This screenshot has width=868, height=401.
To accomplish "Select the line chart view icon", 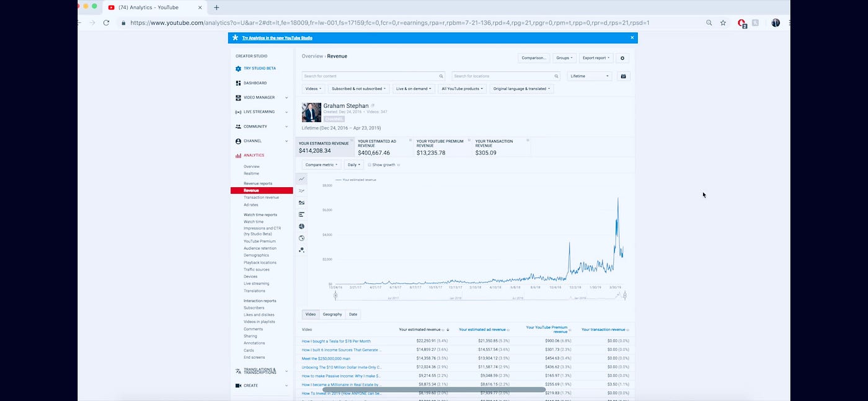I will pyautogui.click(x=301, y=179).
